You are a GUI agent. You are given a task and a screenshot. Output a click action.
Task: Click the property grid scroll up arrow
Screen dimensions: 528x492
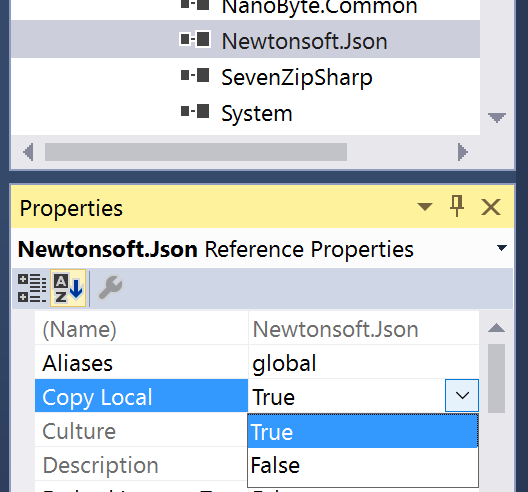(496, 328)
